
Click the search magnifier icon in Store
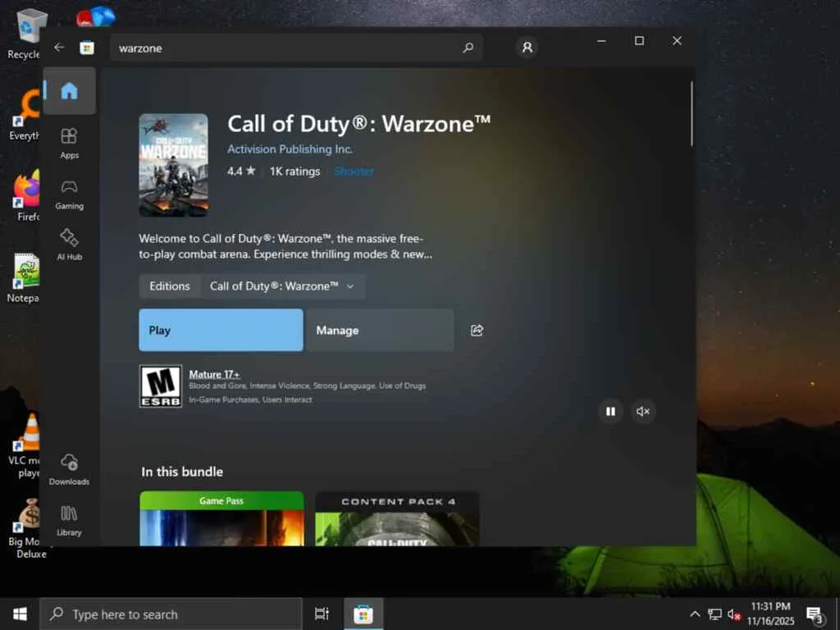(x=468, y=48)
